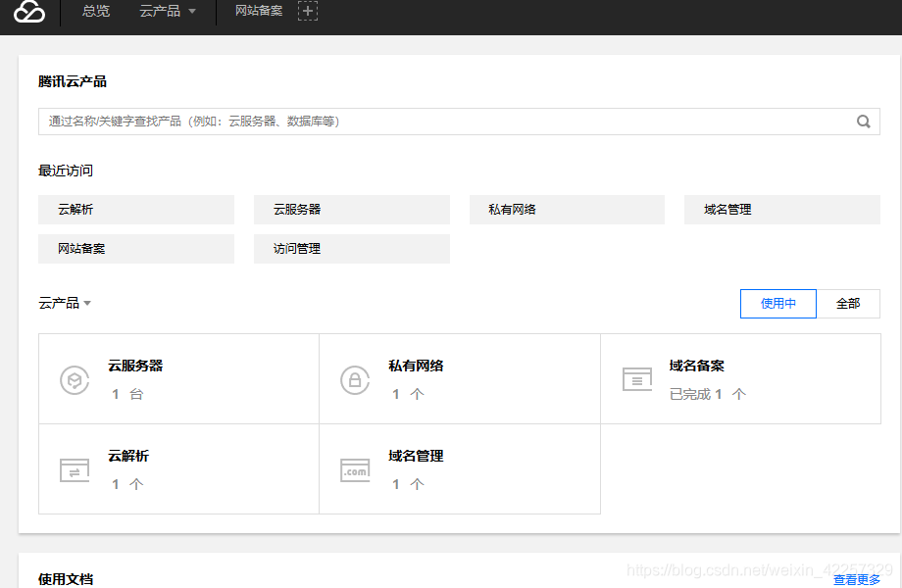
Task: Open recent item 私有网络
Action: click(x=567, y=210)
